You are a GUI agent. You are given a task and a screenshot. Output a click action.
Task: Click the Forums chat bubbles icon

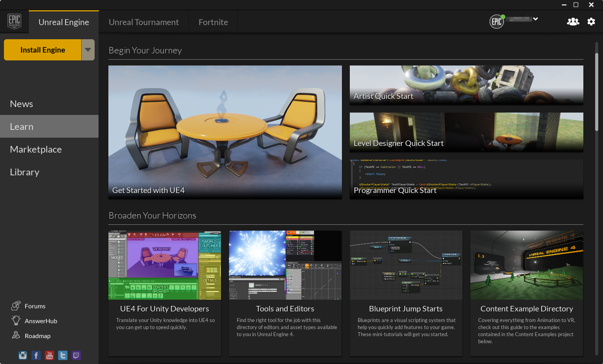tap(16, 306)
